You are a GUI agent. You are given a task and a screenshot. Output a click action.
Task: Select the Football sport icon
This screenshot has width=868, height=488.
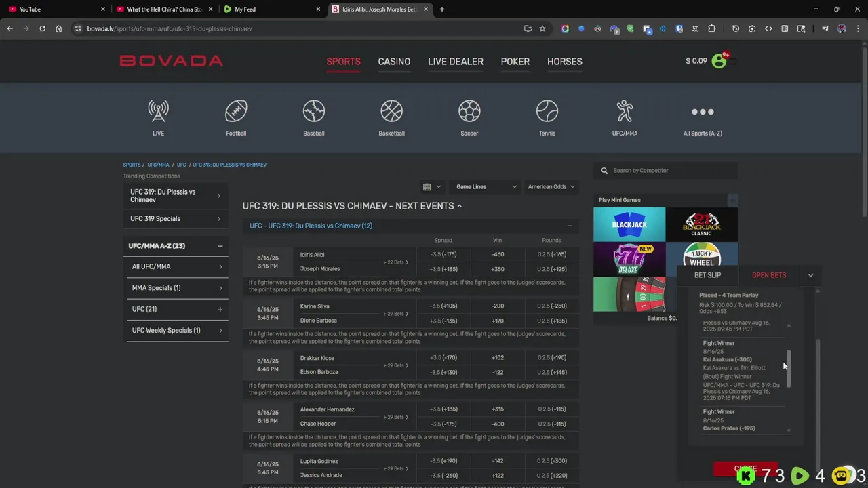coord(236,111)
